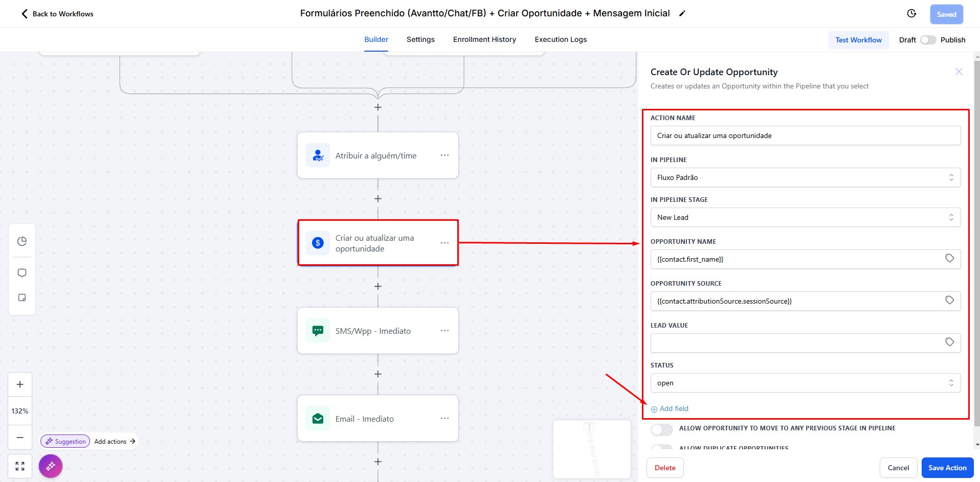This screenshot has height=482, width=980.
Task: Click the Save Action button
Action: pyautogui.click(x=947, y=468)
